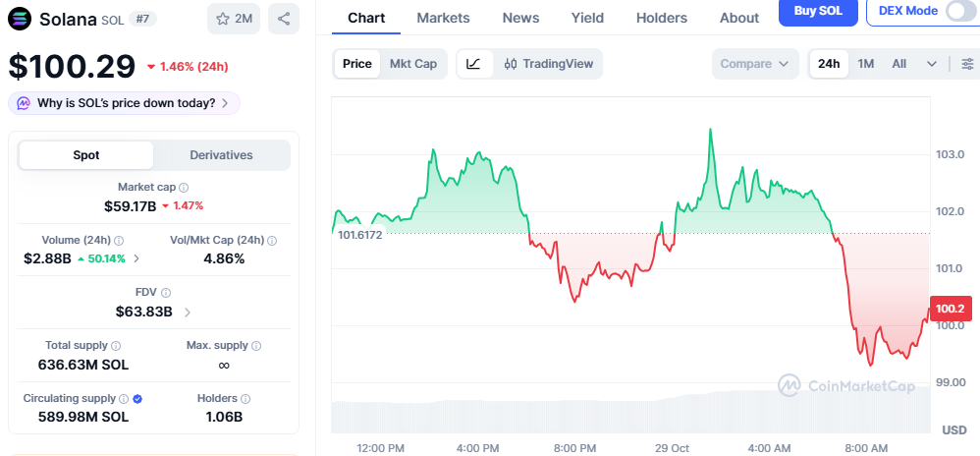The height and width of the screenshot is (456, 980).
Task: Switch to Derivatives view
Action: 221,155
